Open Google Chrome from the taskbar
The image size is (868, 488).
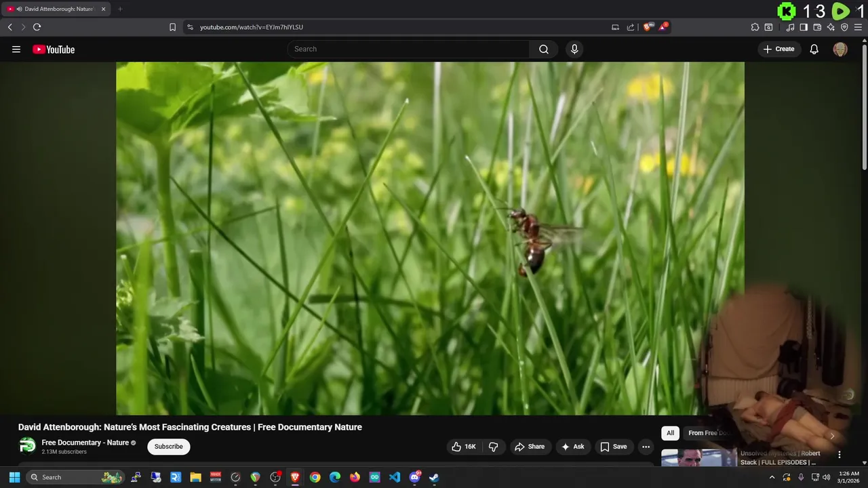[315, 477]
